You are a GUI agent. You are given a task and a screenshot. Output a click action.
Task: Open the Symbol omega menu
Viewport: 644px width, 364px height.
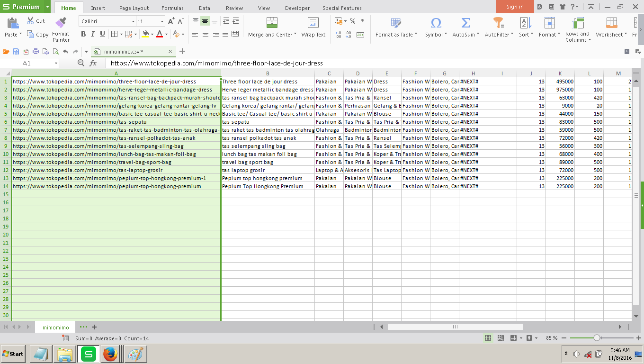(436, 27)
